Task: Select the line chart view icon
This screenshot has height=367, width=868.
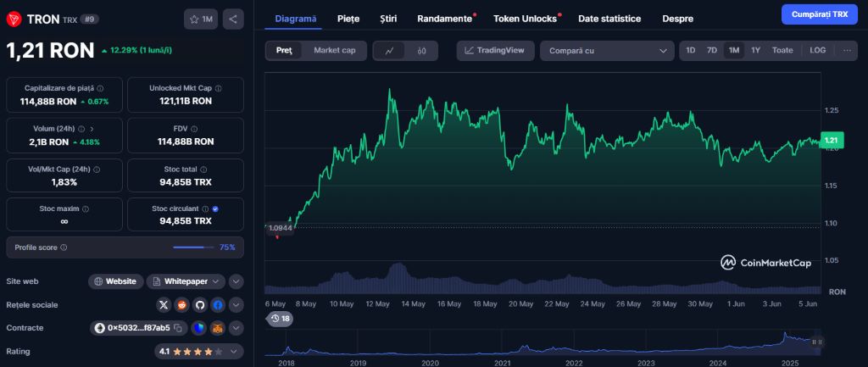Action: pos(389,51)
